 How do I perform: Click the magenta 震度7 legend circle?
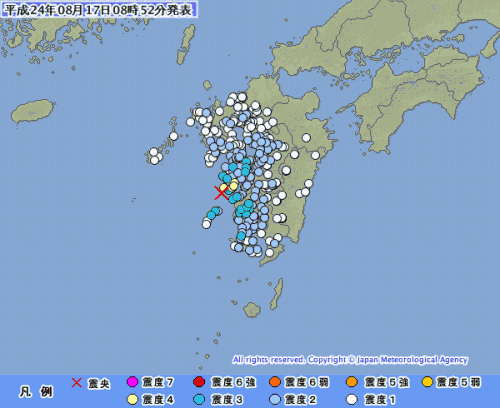(132, 382)
